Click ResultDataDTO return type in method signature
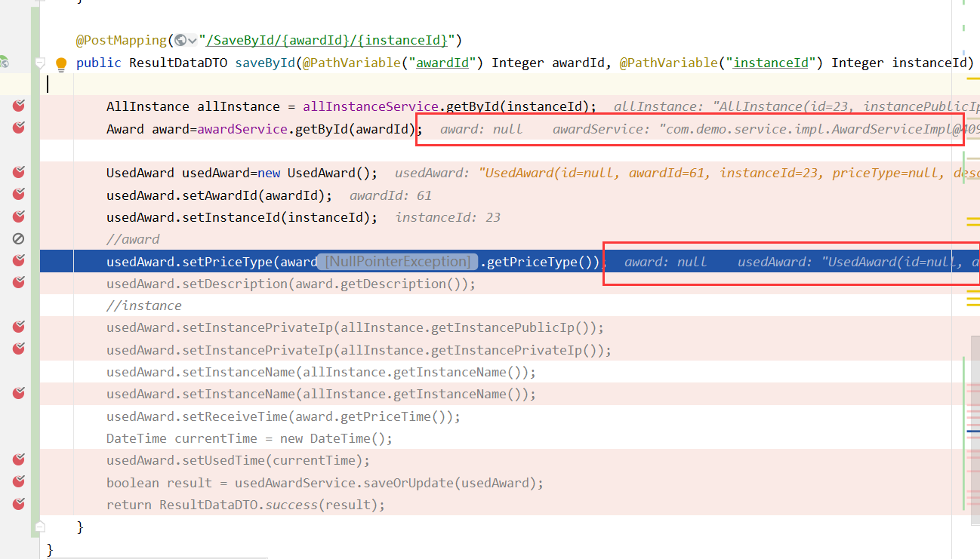Viewport: 980px width, 559px height. click(x=178, y=63)
